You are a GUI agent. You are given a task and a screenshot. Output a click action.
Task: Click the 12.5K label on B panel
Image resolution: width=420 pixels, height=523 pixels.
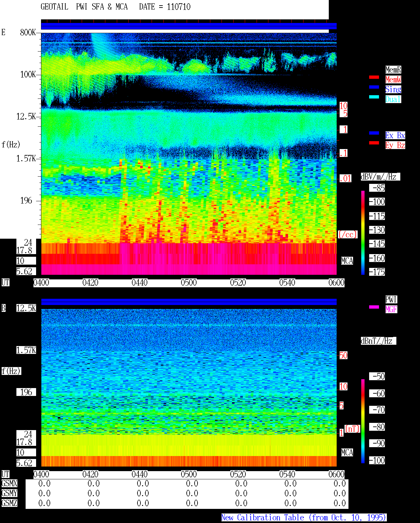(26, 308)
